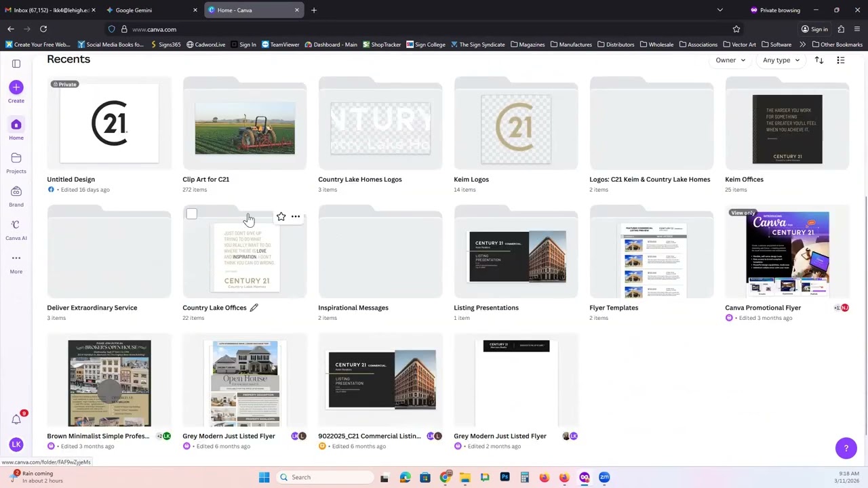Open Photoshop from the taskbar
The width and height of the screenshot is (868, 488).
[505, 477]
